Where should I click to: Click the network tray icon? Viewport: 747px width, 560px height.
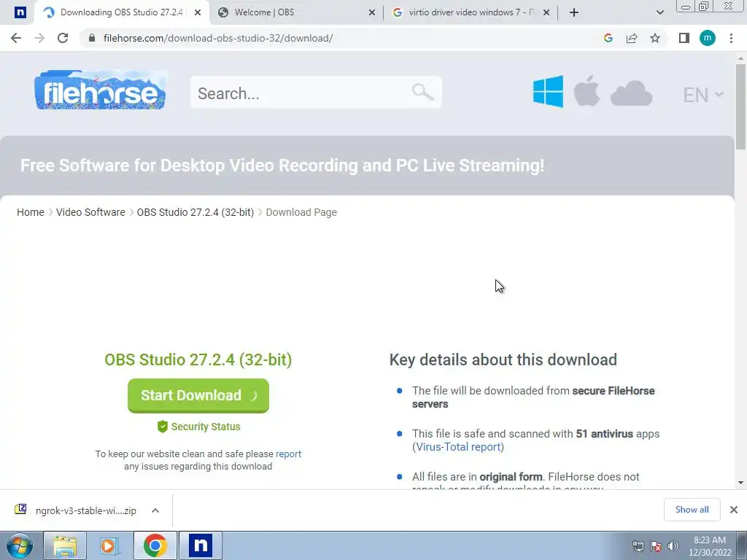(638, 546)
